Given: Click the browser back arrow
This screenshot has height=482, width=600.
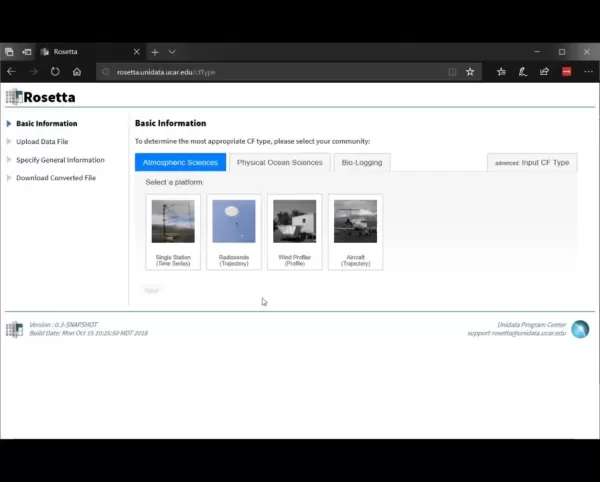Looking at the screenshot, I should [x=11, y=72].
